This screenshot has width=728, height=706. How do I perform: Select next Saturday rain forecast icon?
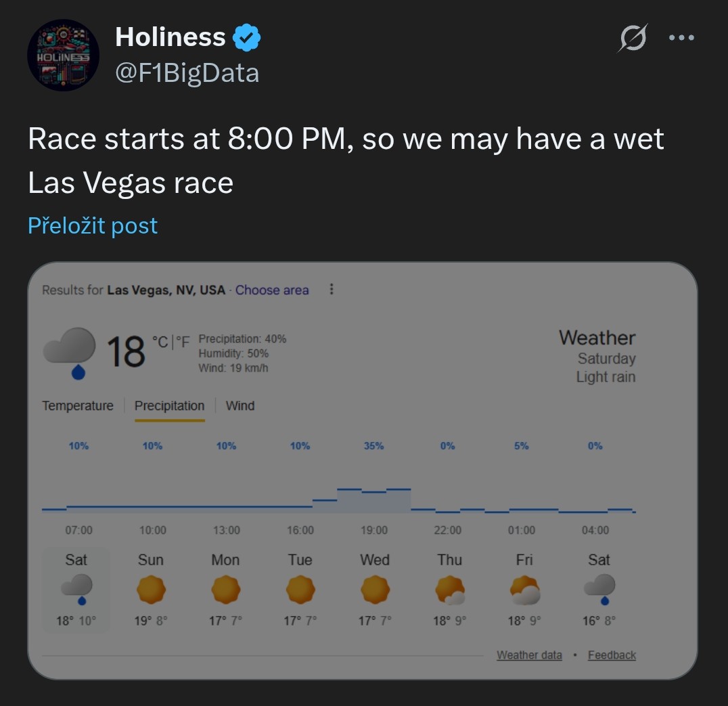pyautogui.click(x=599, y=588)
